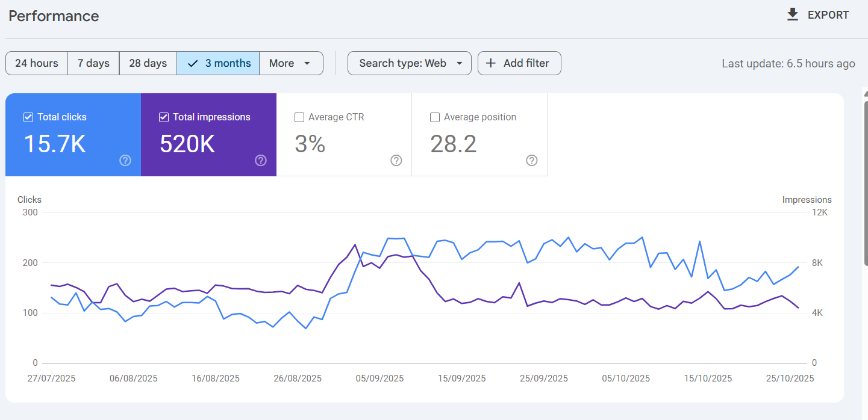868x420 pixels.
Task: Switch to the 7 days tab
Action: [x=93, y=63]
